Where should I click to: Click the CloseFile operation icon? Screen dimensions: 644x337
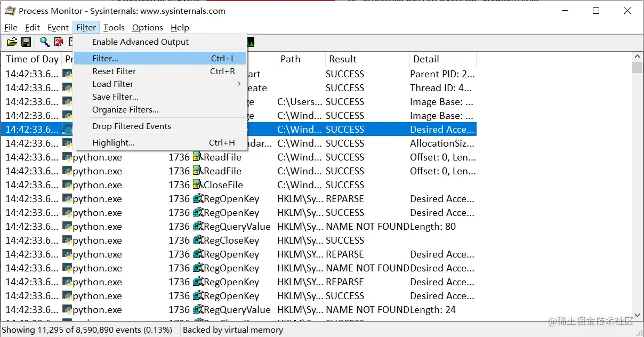198,185
